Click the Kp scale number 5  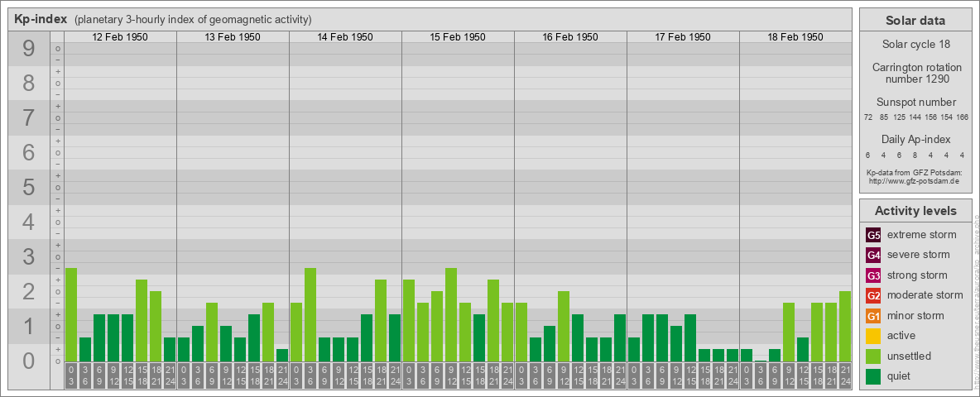pyautogui.click(x=29, y=187)
